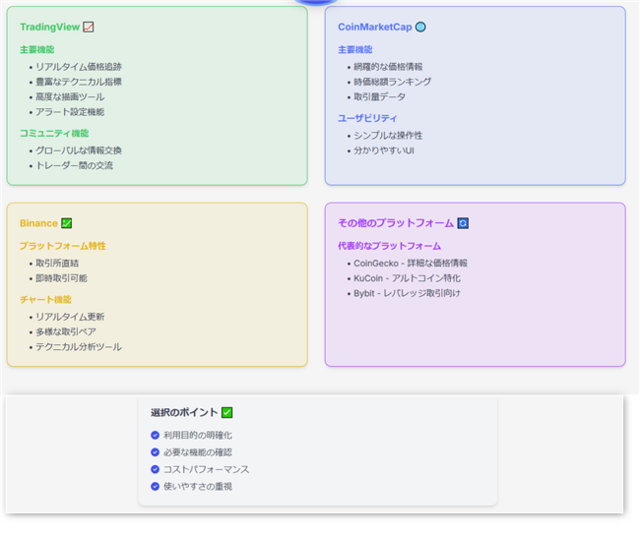The image size is (640, 536).
Task: Click the その他のプラットフォーム heading
Action: (x=396, y=223)
